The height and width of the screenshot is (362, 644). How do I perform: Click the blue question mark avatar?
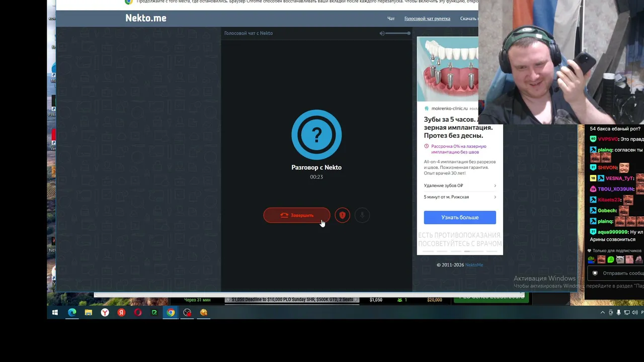[316, 134]
